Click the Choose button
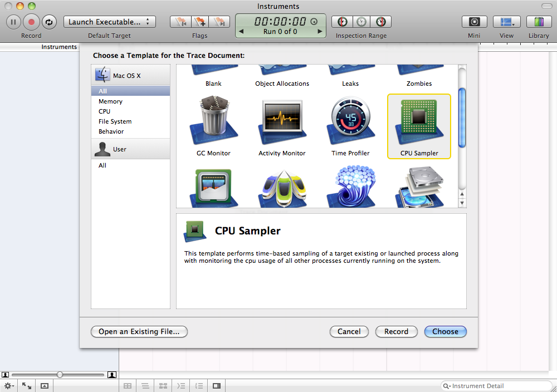557x392 pixels. (x=445, y=331)
